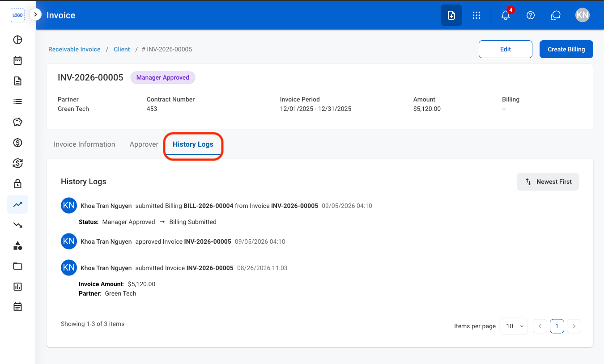Click the plain dollar coin sidebar icon
The width and height of the screenshot is (604, 364).
pos(17,143)
